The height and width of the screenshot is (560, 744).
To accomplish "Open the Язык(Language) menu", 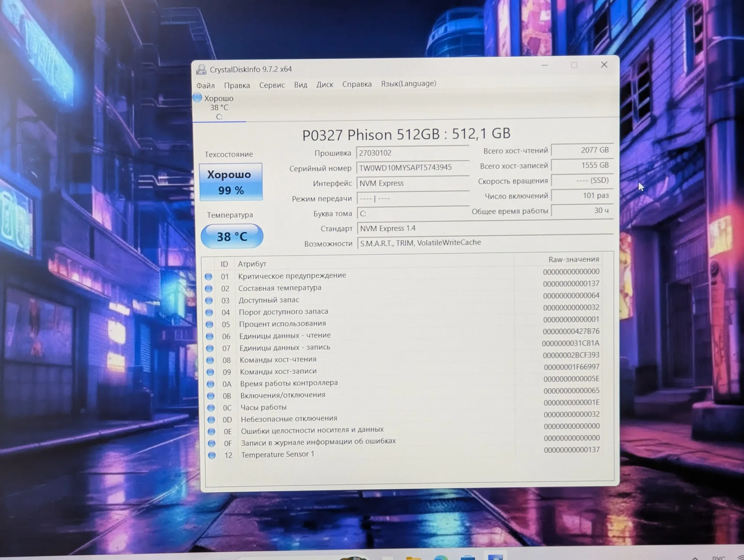I will click(x=408, y=84).
